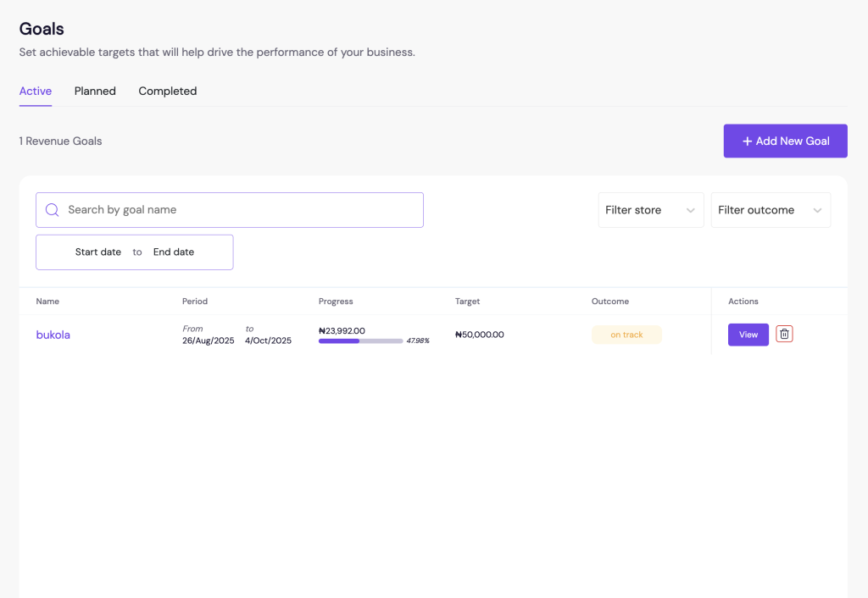
Task: Focus the Search by goal name field
Action: point(242,210)
